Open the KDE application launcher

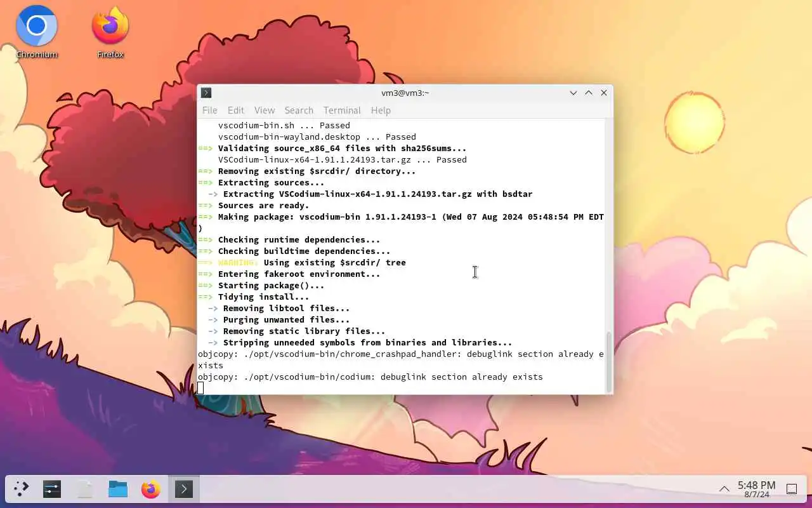22,489
